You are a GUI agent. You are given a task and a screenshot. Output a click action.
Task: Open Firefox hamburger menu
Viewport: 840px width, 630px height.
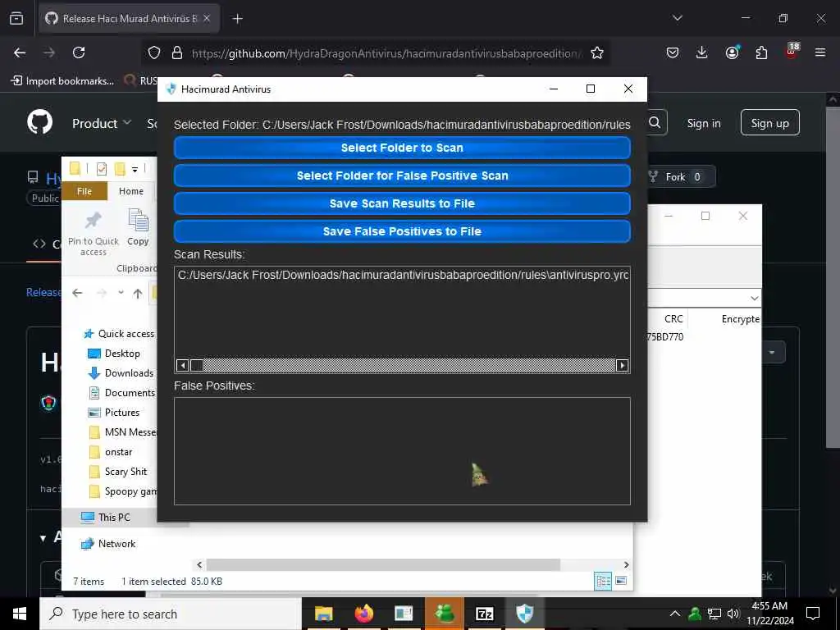pos(820,52)
